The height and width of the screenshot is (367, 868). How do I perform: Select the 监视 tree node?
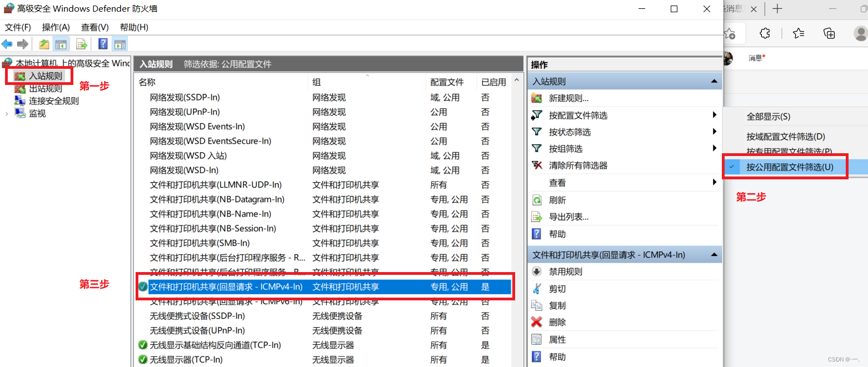37,113
